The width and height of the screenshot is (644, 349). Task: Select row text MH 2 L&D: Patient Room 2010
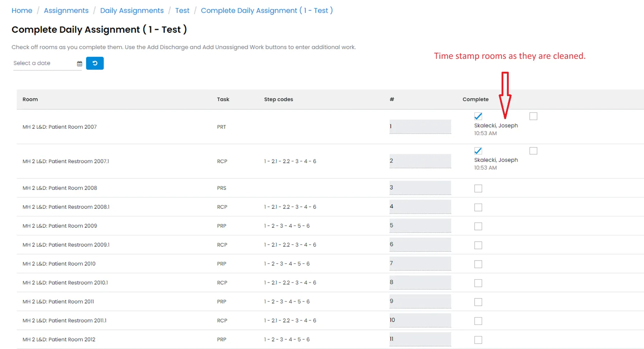pyautogui.click(x=59, y=264)
